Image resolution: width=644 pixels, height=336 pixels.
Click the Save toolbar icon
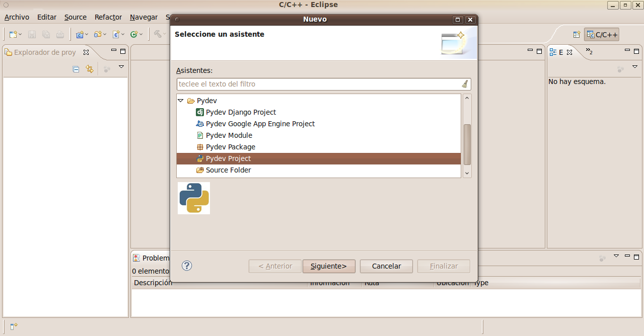pos(32,35)
